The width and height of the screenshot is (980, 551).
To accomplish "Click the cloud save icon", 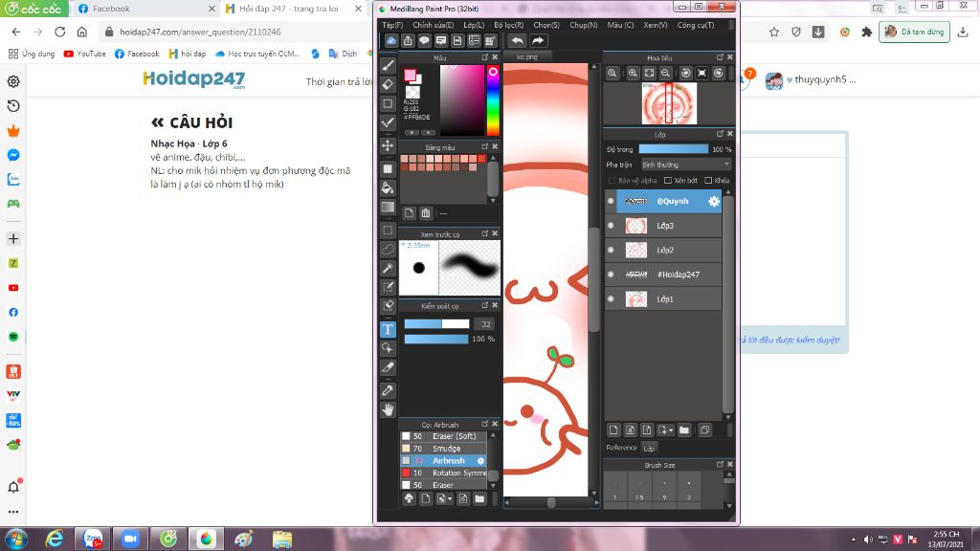I will pos(391,40).
